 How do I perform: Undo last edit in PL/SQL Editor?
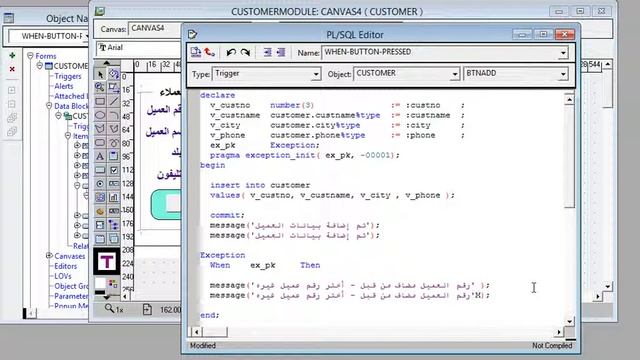pos(231,52)
